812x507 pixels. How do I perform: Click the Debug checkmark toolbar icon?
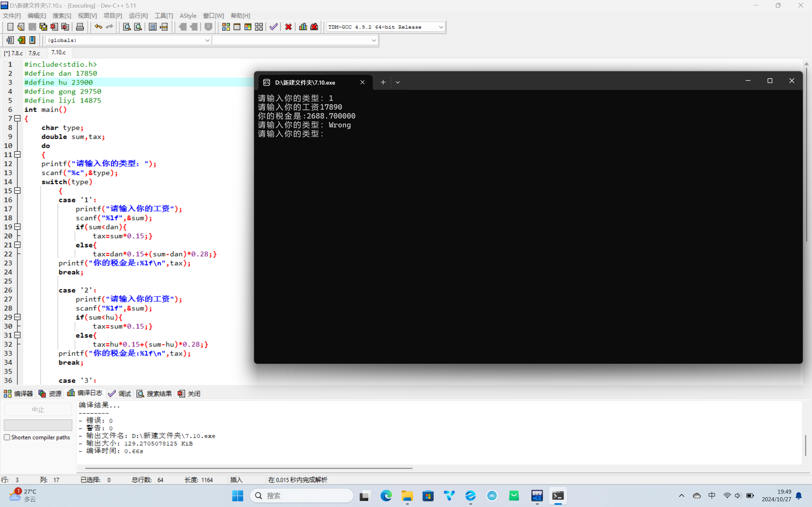(273, 27)
